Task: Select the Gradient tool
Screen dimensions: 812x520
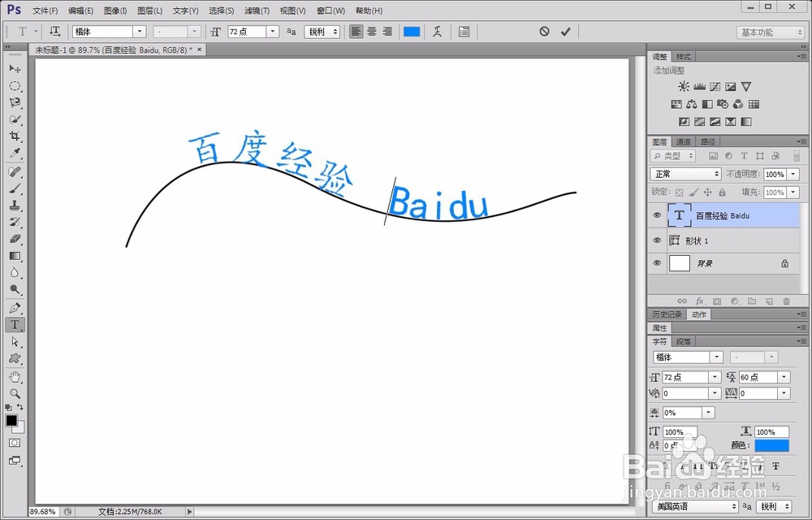Action: pos(15,256)
